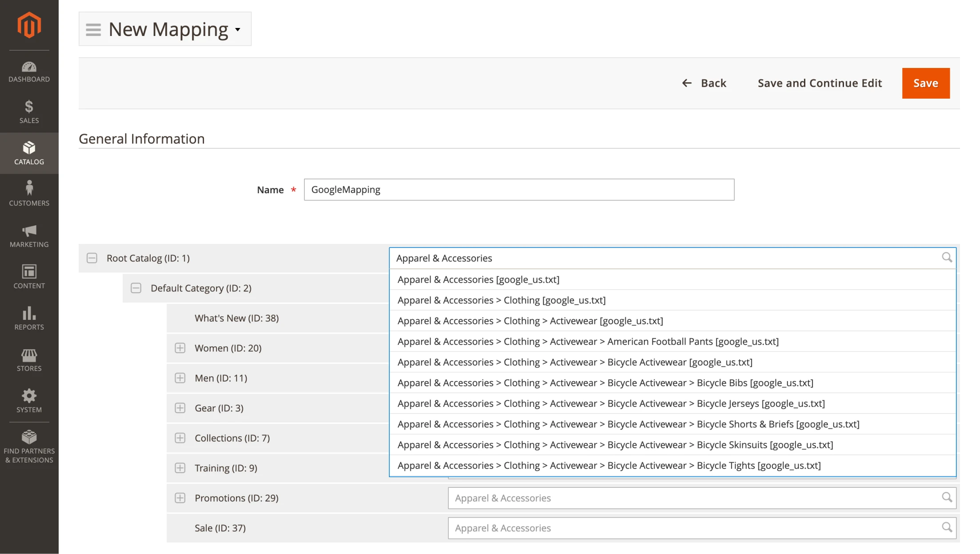
Task: Open the Stores sidebar menu
Action: point(29,358)
